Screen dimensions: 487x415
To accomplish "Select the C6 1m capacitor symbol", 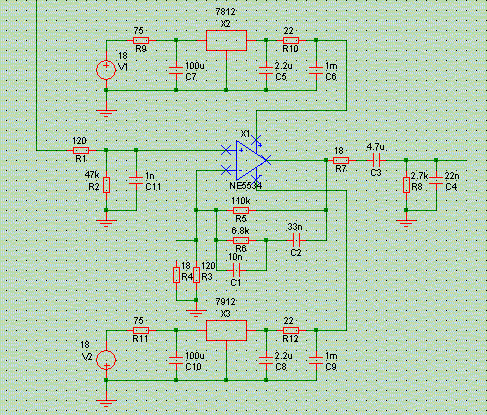I will click(316, 70).
